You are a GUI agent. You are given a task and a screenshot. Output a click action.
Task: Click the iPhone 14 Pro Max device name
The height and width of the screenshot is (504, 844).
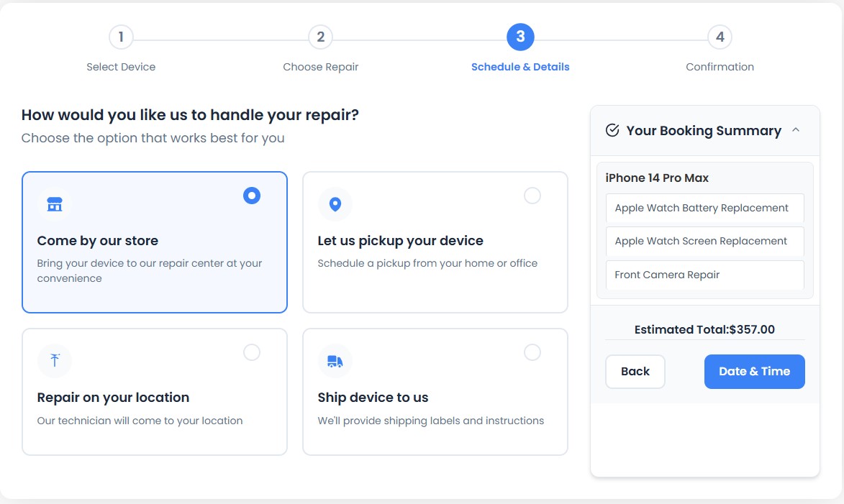pos(657,178)
